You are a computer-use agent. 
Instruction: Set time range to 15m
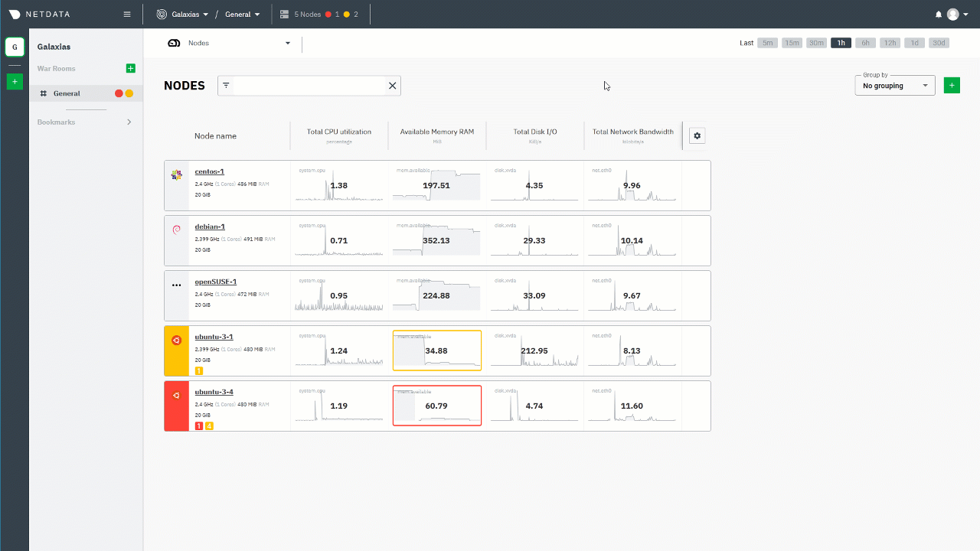(x=792, y=43)
